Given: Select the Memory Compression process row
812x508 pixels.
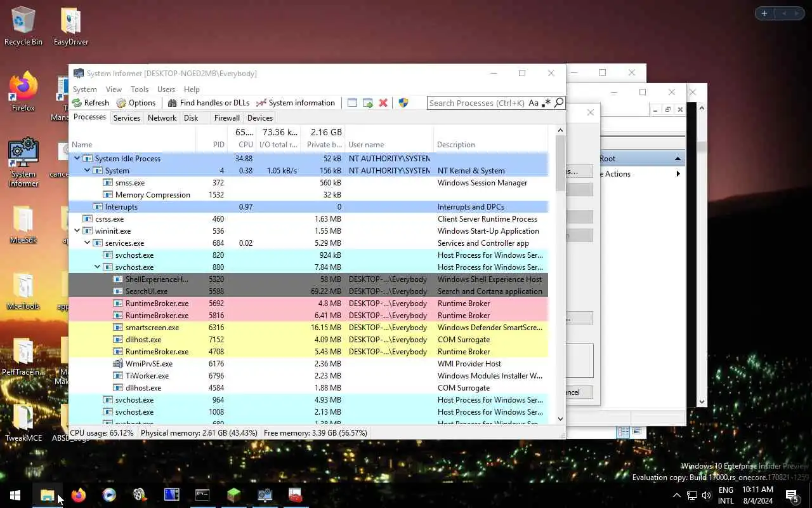Looking at the screenshot, I should (308, 195).
